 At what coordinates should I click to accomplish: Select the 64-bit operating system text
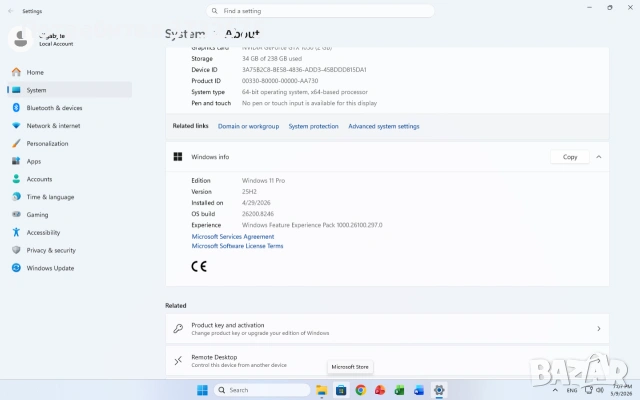pos(304,92)
